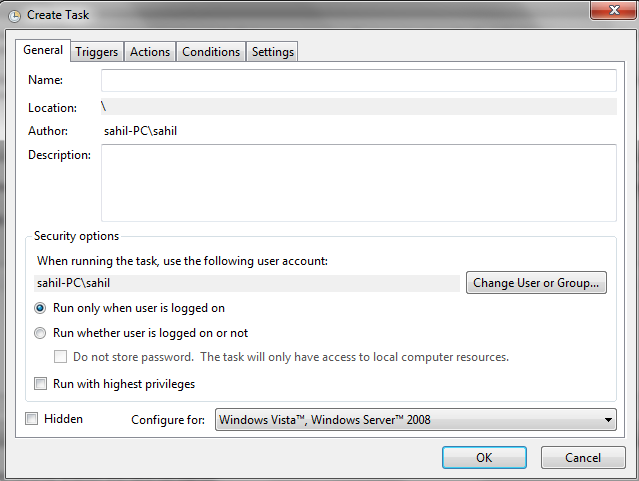Click the Location path field
The image size is (639, 481).
click(x=359, y=107)
